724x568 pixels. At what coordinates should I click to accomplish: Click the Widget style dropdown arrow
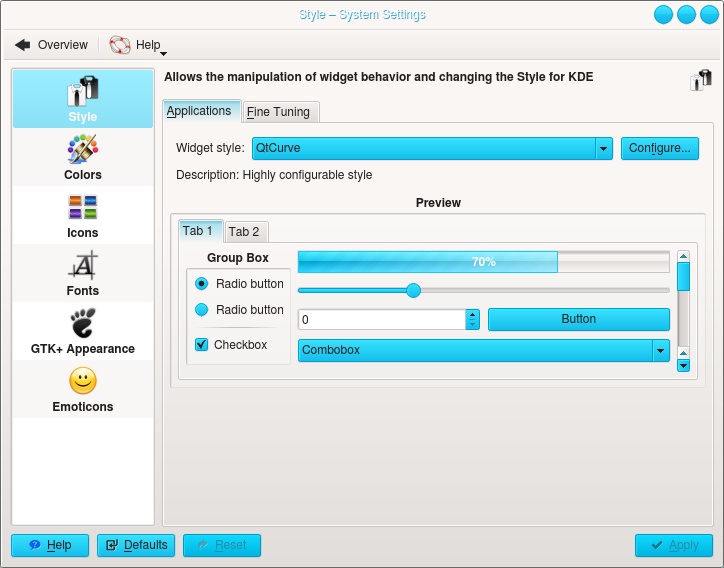click(603, 149)
